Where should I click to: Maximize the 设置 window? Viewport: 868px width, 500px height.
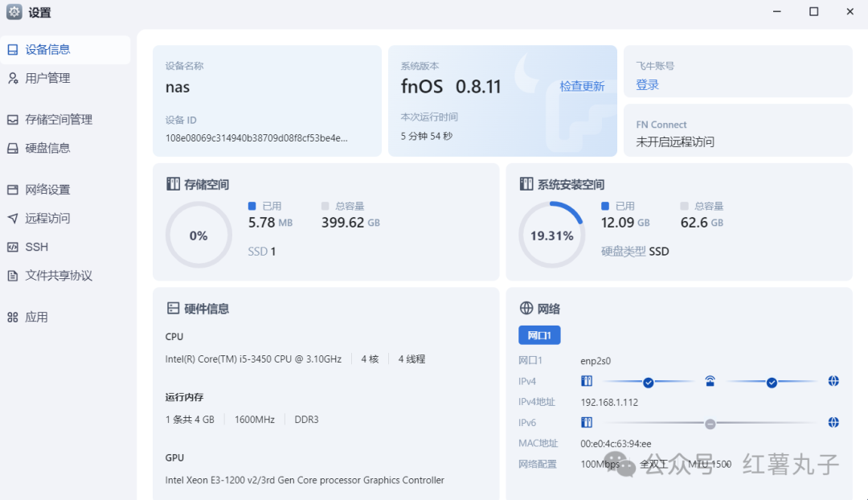point(813,11)
